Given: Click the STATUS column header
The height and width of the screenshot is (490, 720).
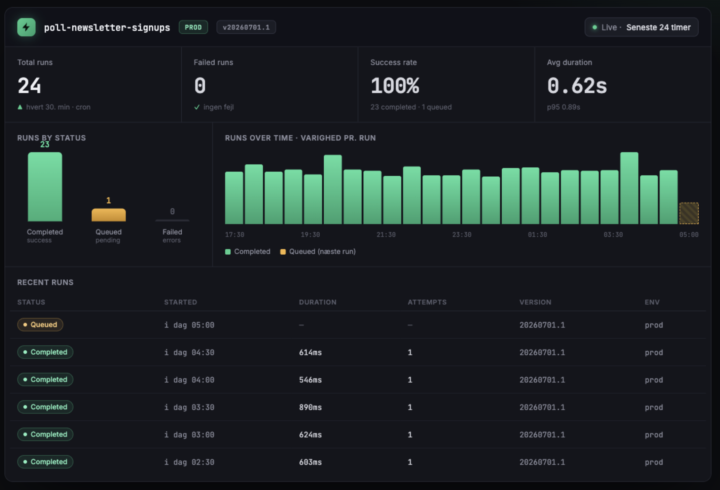Looking at the screenshot, I should pyautogui.click(x=31, y=302).
